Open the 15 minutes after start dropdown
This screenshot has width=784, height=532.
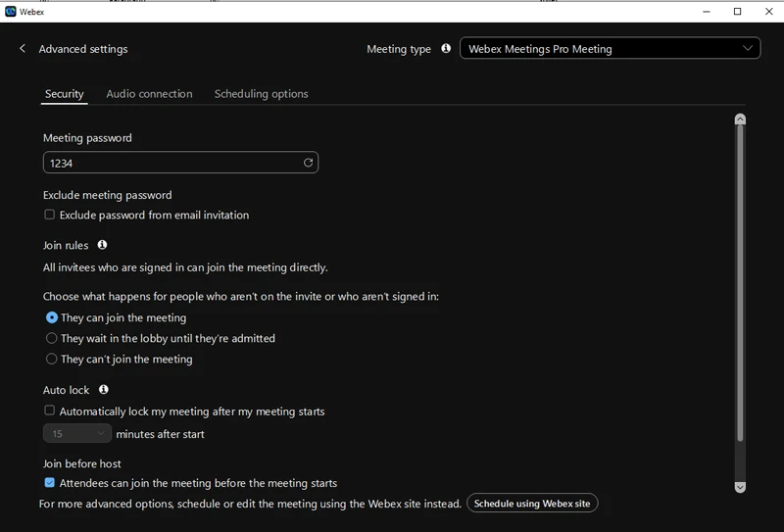coord(77,433)
